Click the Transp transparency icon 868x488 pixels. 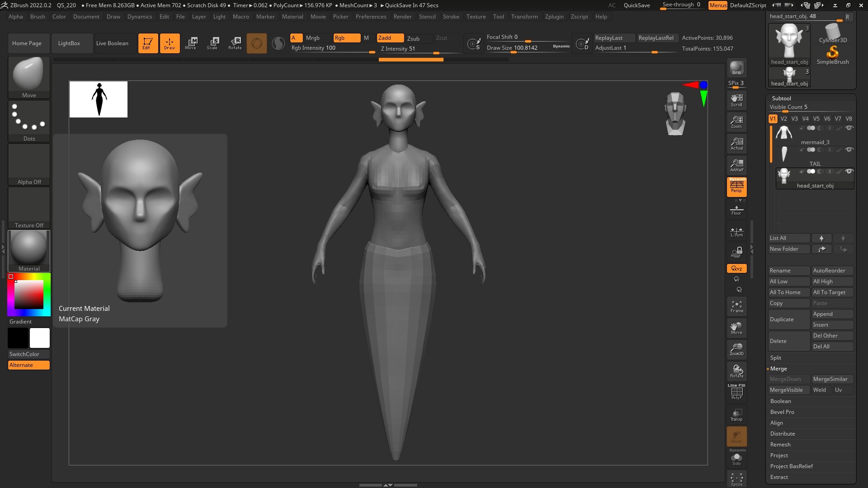(736, 415)
